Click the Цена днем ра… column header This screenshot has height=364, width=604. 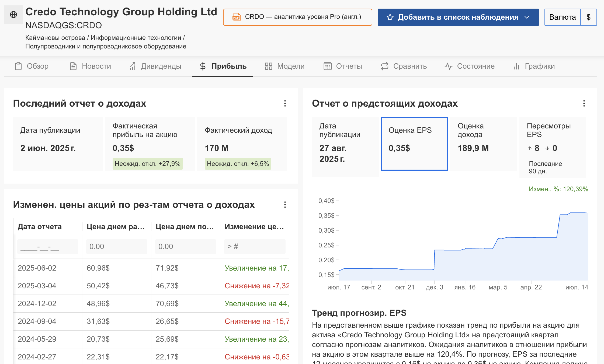(x=116, y=227)
